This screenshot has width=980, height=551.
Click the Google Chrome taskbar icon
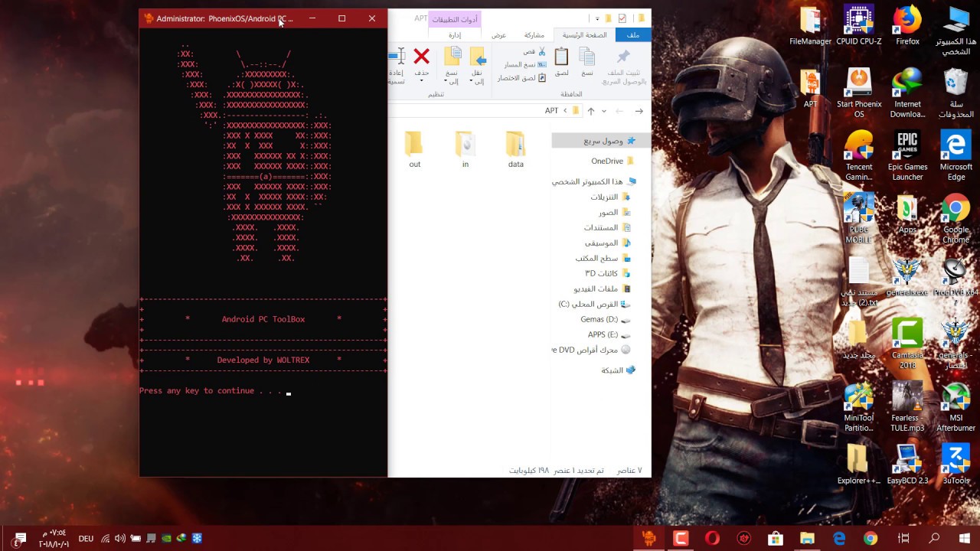(871, 538)
